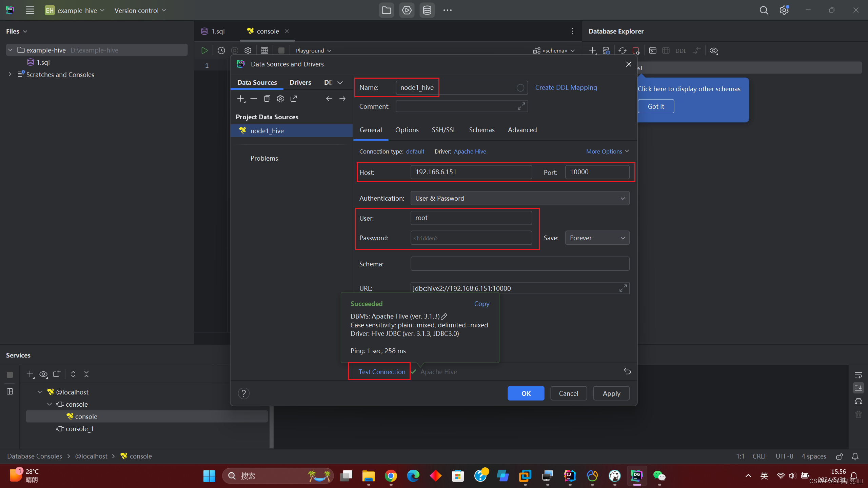Image resolution: width=868 pixels, height=488 pixels.
Task: Click into the Schema input field
Action: pos(520,264)
